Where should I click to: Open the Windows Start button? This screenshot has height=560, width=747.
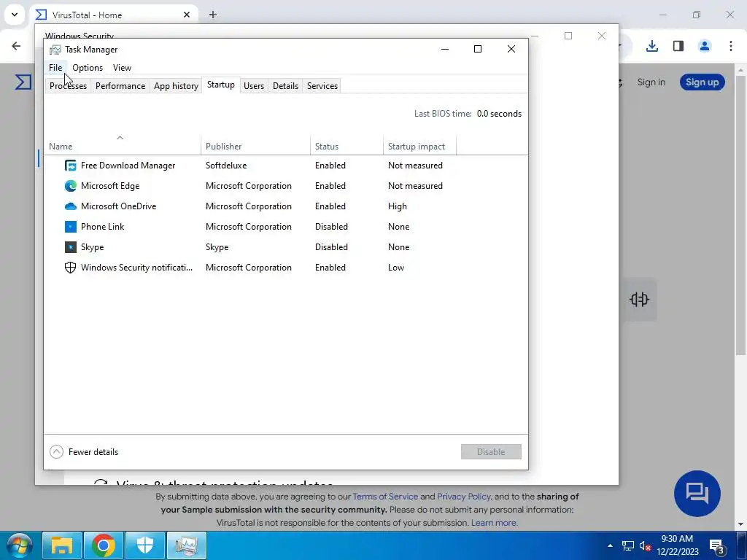(19, 545)
